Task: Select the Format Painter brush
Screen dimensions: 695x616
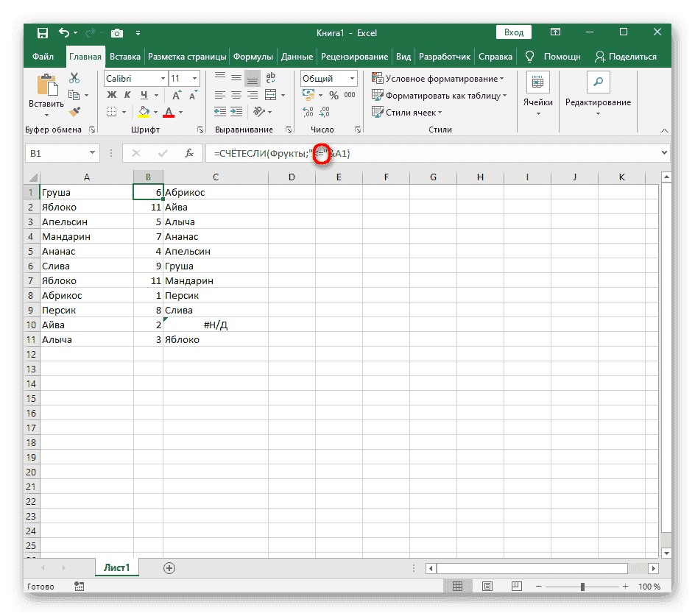Action: pyautogui.click(x=74, y=112)
